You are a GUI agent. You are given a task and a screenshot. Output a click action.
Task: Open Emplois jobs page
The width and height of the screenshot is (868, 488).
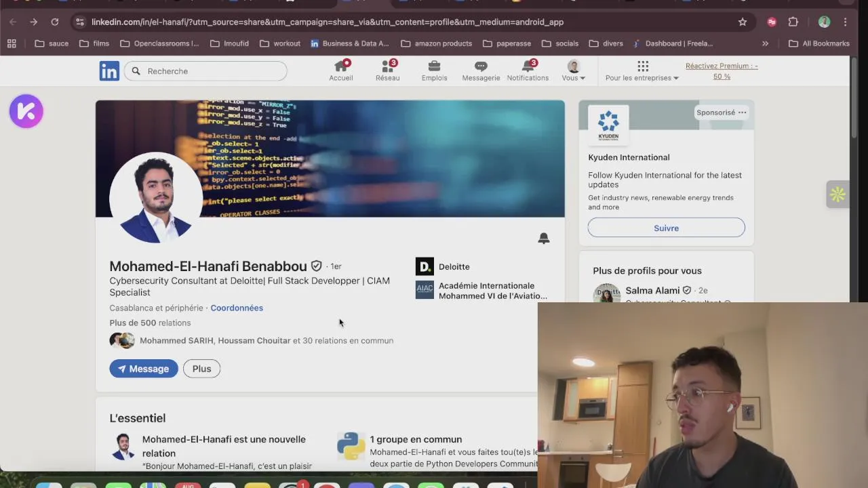point(434,70)
